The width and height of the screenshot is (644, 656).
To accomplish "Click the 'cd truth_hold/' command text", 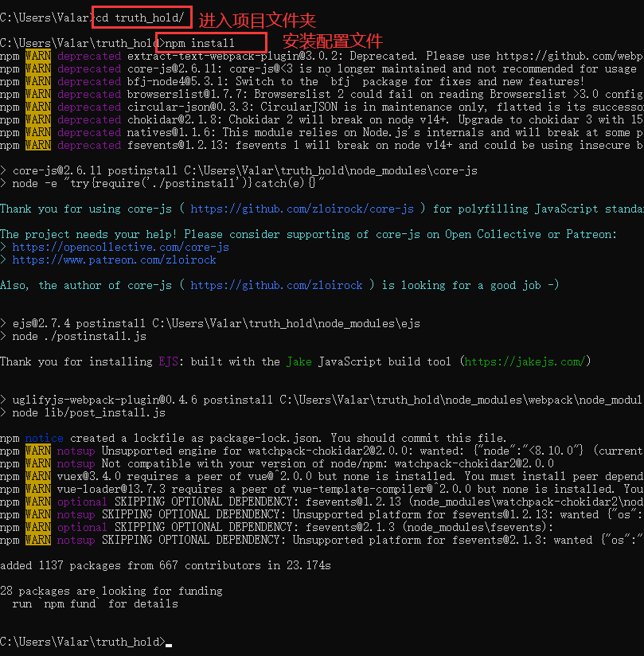I will pyautogui.click(x=140, y=18).
